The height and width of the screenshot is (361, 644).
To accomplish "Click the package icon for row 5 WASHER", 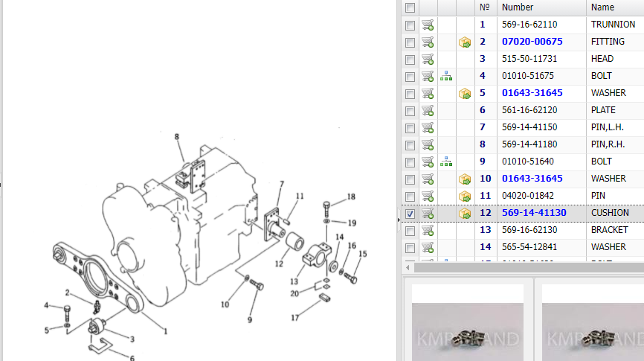I will [x=465, y=94].
